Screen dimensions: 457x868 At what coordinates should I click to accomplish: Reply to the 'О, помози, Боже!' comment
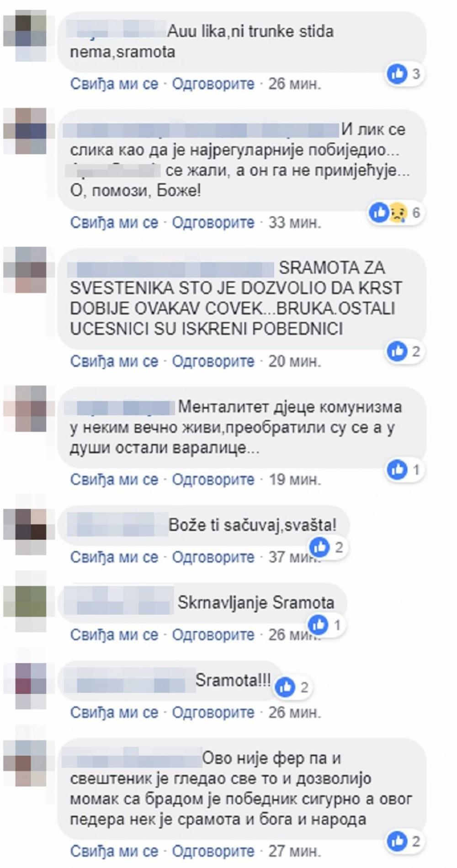(x=213, y=223)
